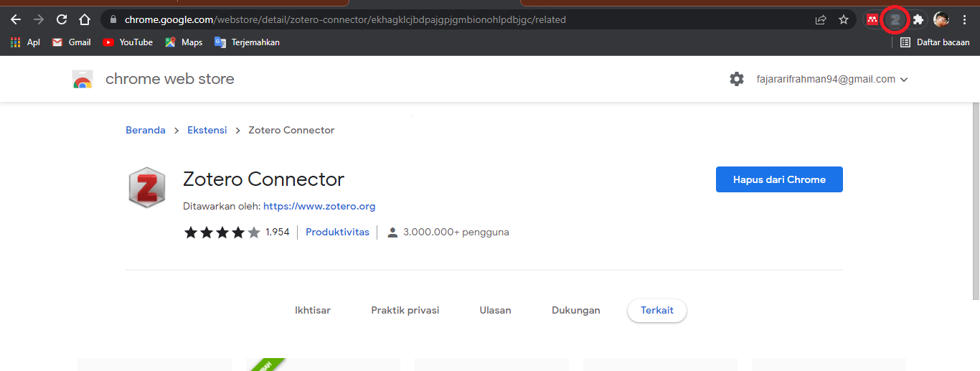Screen dimensions: 980x371
Task: Open Daftar bacaan reading list
Action: click(x=935, y=42)
